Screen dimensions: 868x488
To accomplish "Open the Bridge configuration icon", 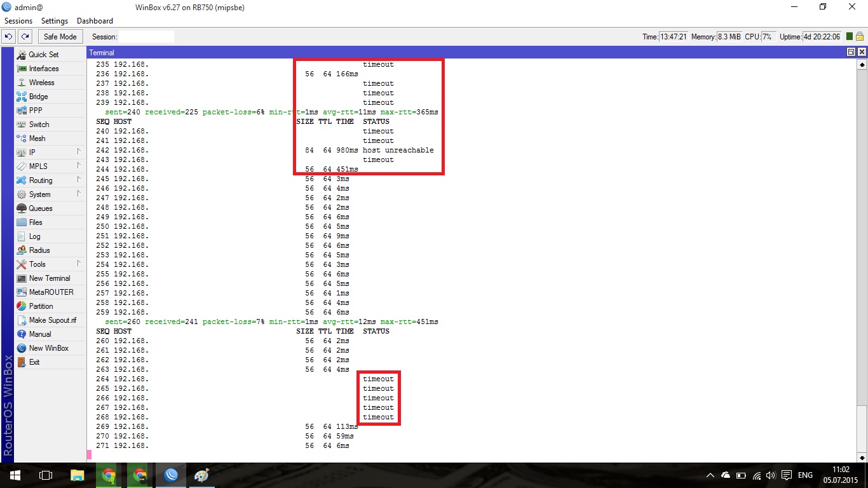I will 22,97.
